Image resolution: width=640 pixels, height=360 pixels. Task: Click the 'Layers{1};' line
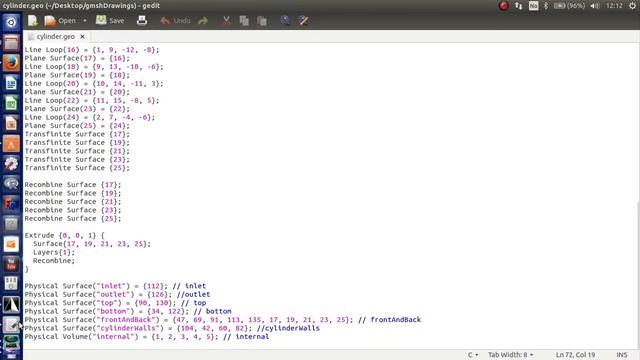click(54, 252)
